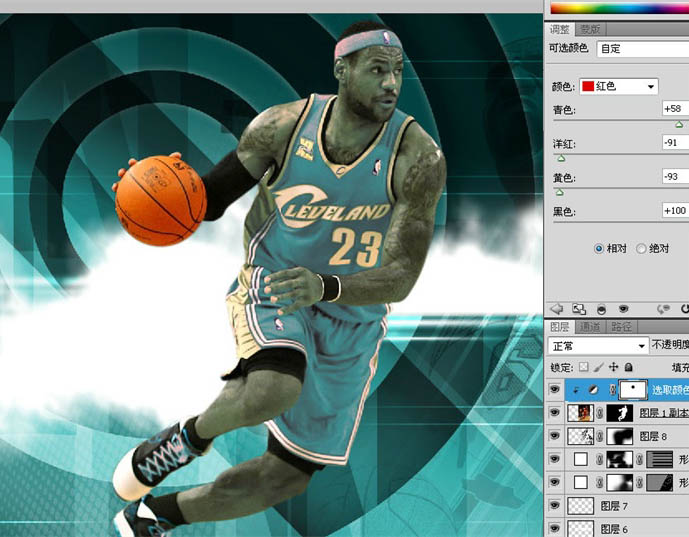The image size is (689, 537).
Task: Select the layer mask thumbnail of 图层 8
Action: [x=620, y=436]
